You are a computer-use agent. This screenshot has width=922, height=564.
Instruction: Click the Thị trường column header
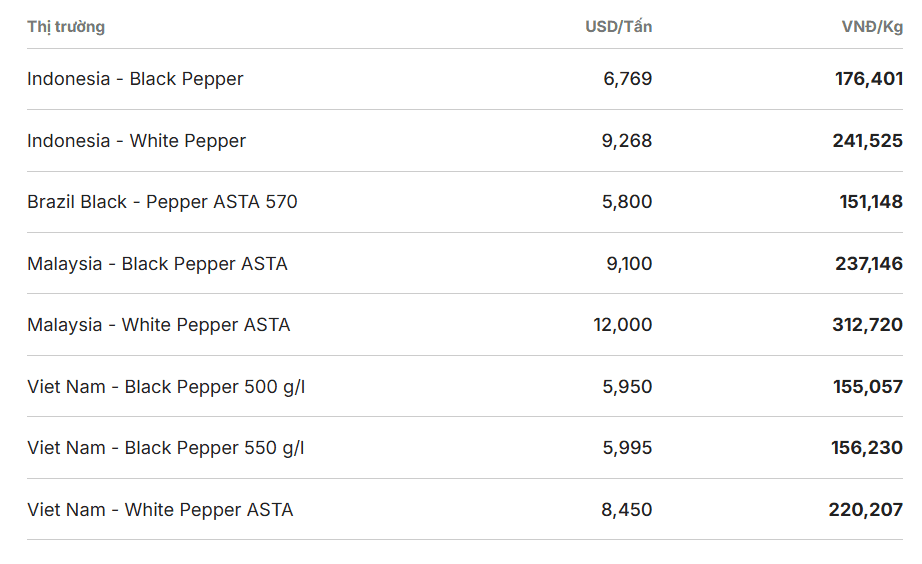66,27
